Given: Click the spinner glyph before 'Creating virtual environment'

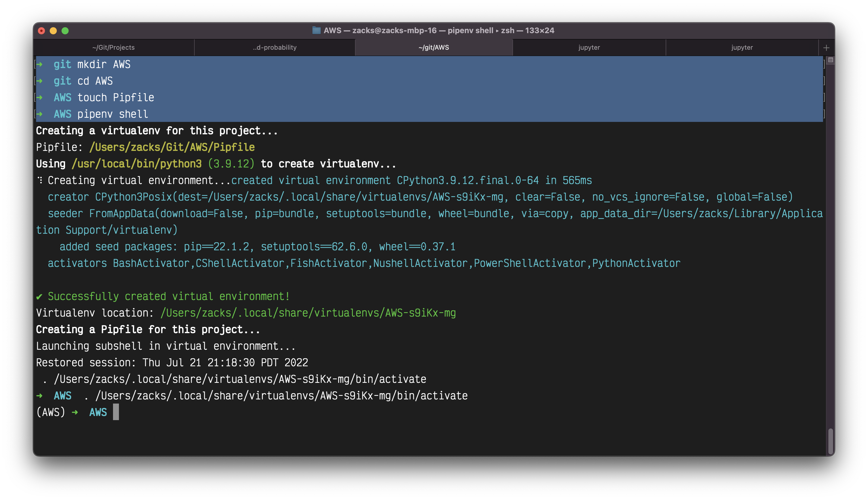Looking at the screenshot, I should (40, 180).
